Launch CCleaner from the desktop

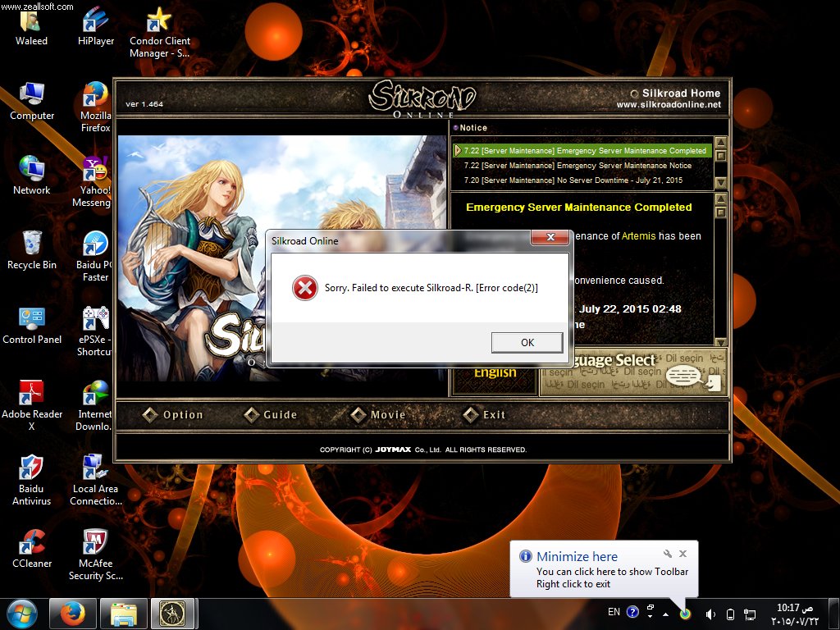pos(32,549)
